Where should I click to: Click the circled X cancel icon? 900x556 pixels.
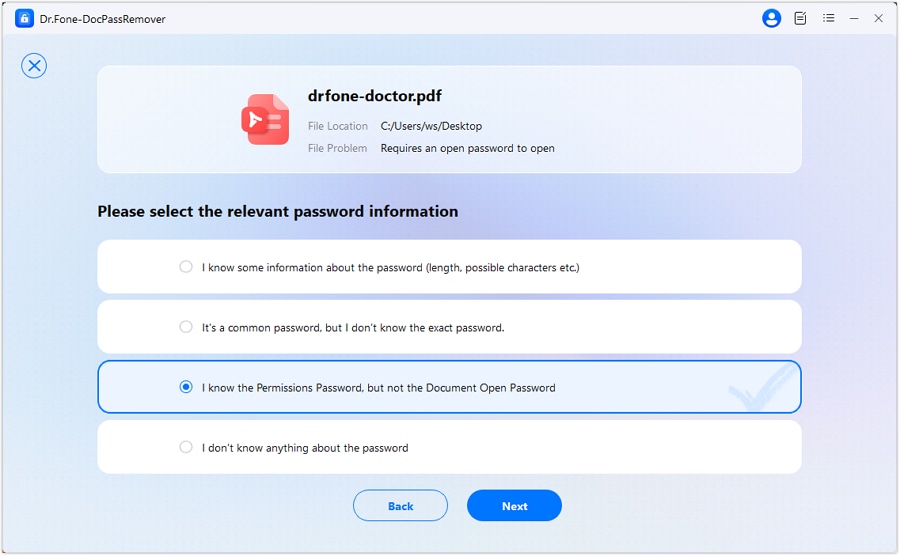pyautogui.click(x=34, y=66)
